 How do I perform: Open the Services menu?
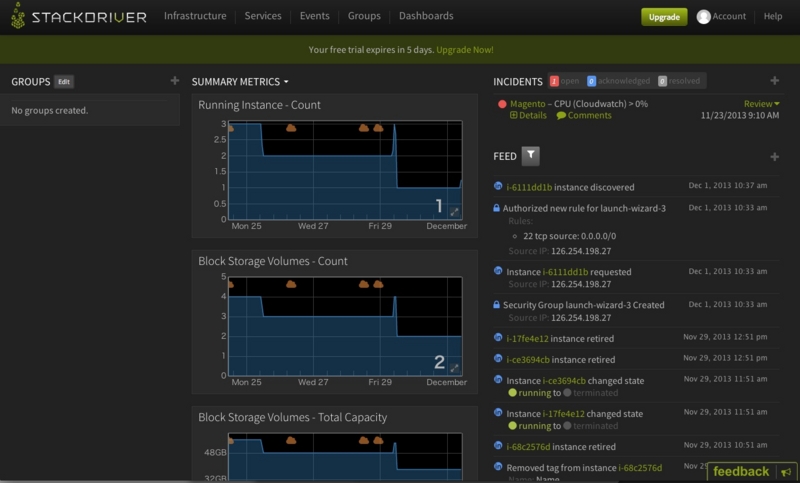263,16
